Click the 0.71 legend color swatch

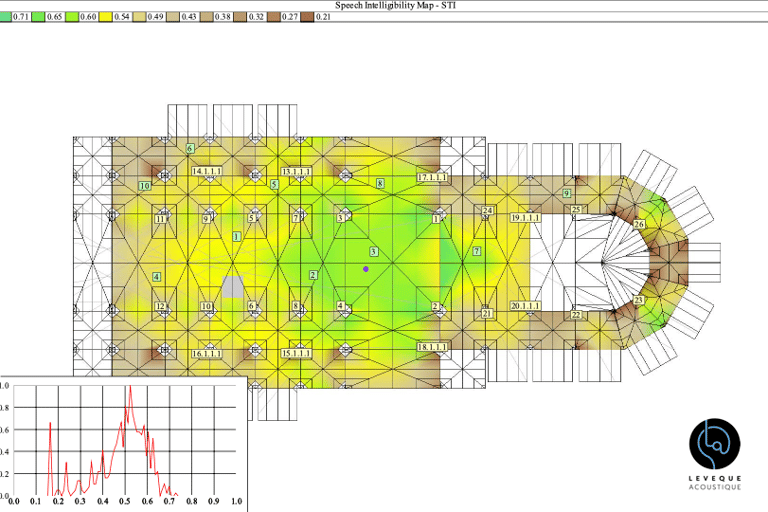click(x=5, y=17)
